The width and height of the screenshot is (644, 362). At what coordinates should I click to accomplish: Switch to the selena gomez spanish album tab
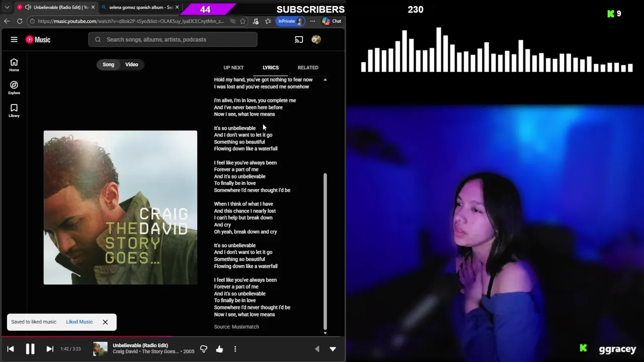coord(140,8)
